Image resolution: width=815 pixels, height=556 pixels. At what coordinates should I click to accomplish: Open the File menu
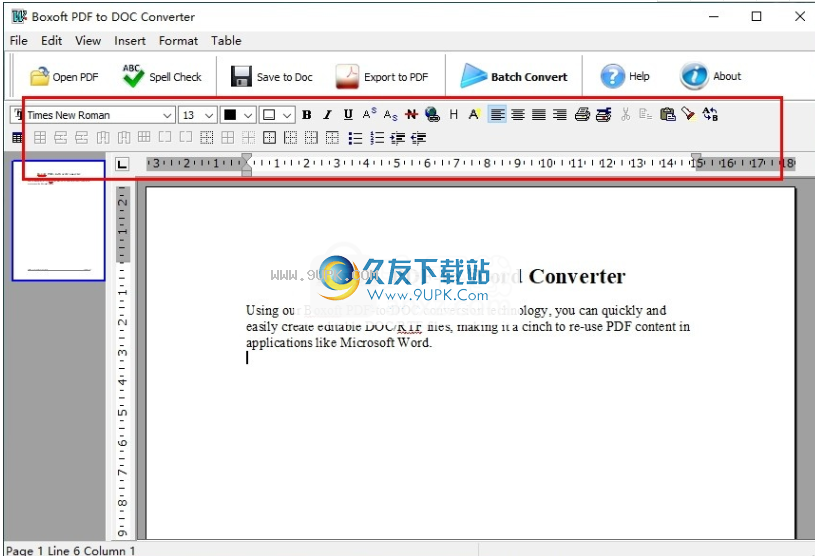[x=19, y=41]
